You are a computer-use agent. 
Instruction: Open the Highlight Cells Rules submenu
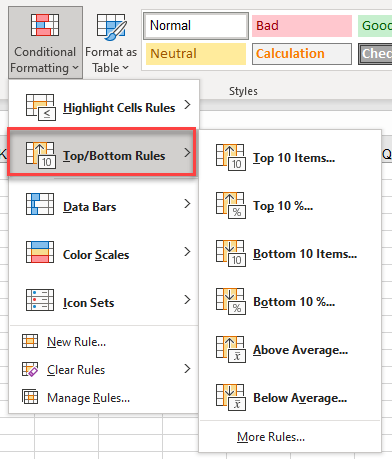click(104, 107)
